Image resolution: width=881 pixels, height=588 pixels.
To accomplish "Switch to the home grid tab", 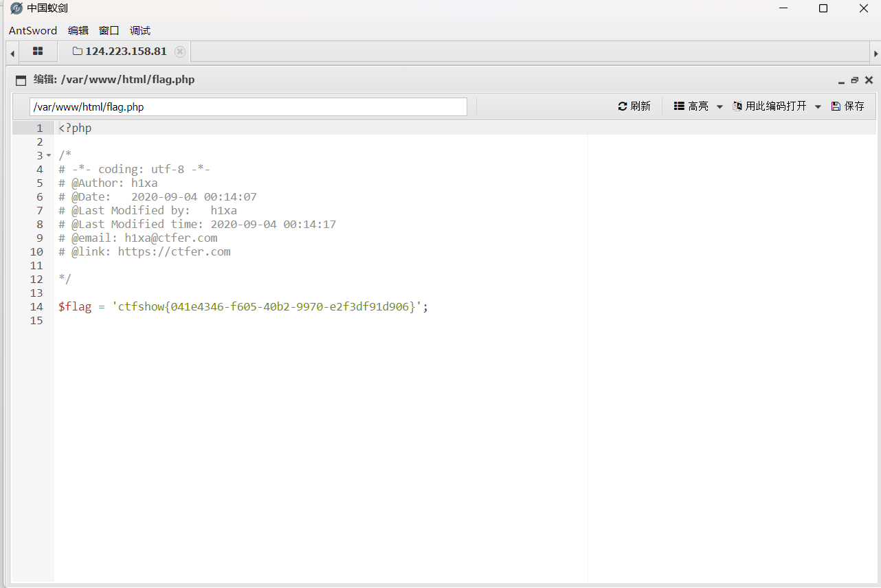I will 38,52.
